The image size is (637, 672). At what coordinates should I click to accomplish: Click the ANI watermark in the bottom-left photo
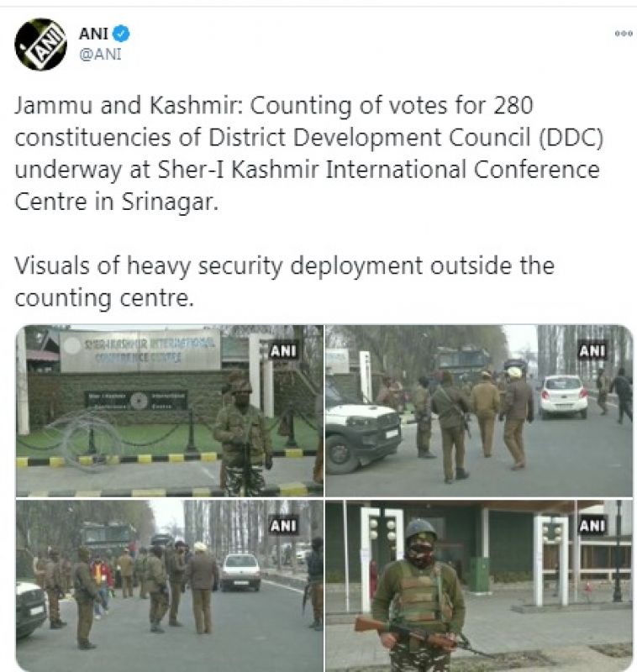coord(283,526)
